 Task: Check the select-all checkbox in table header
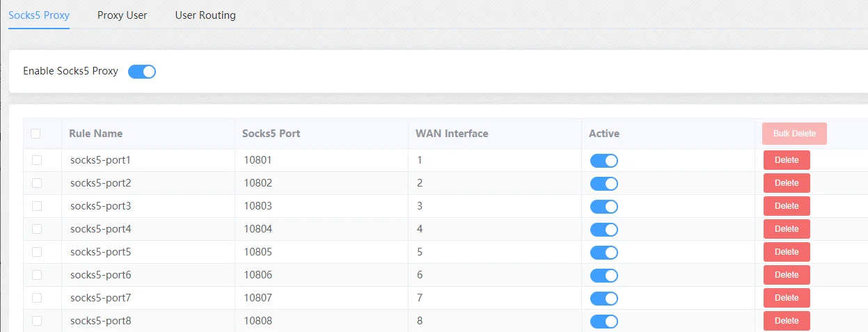pos(35,134)
